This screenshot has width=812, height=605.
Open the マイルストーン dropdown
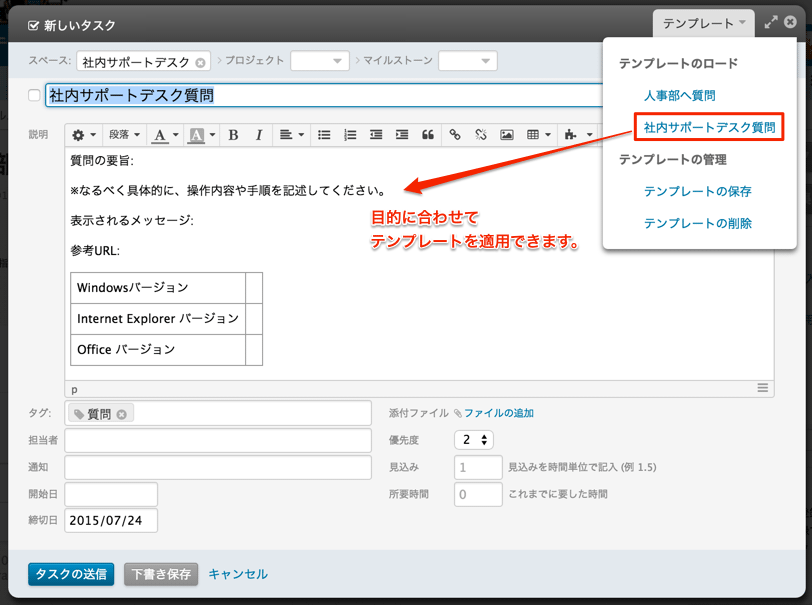click(x=468, y=61)
